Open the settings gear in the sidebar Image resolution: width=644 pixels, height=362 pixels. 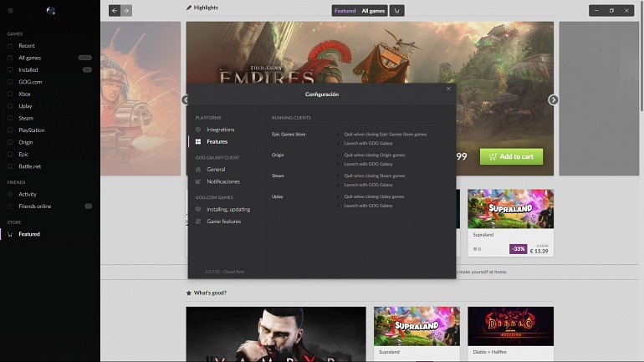click(11, 11)
